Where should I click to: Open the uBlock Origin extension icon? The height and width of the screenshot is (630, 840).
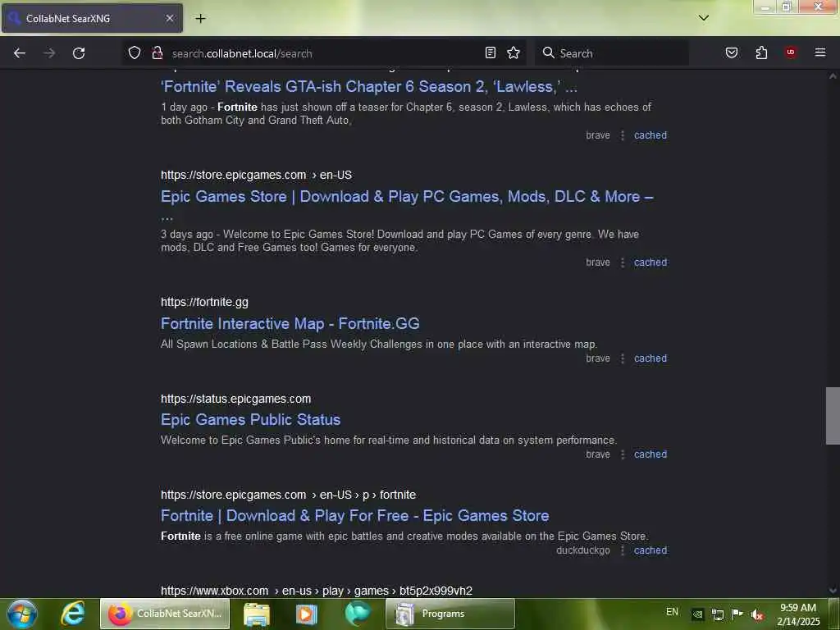(x=790, y=52)
